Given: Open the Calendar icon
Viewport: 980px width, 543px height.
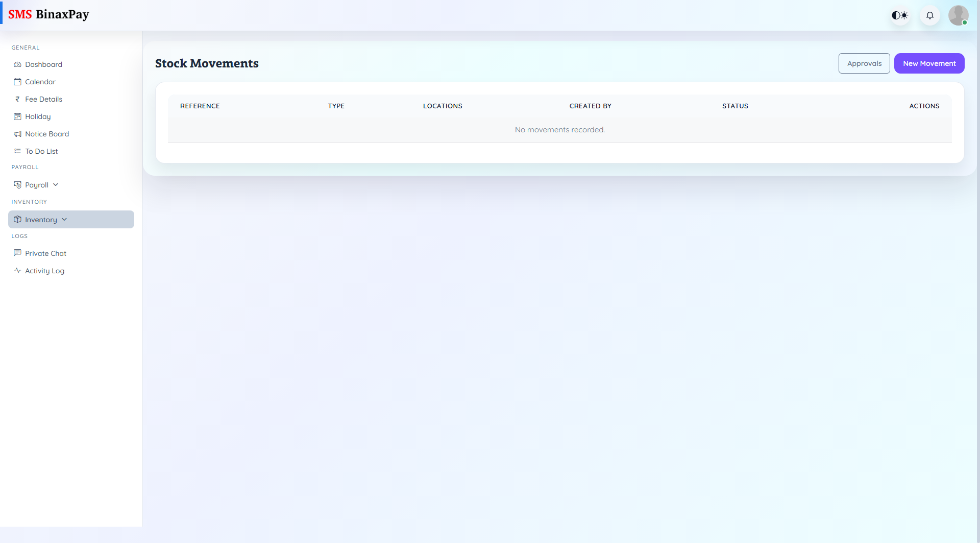Looking at the screenshot, I should click(17, 82).
